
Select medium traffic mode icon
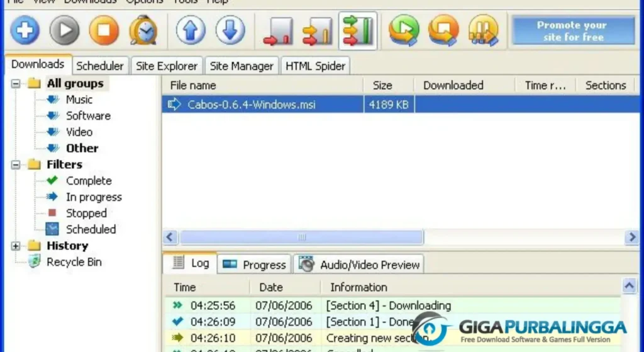tap(318, 31)
